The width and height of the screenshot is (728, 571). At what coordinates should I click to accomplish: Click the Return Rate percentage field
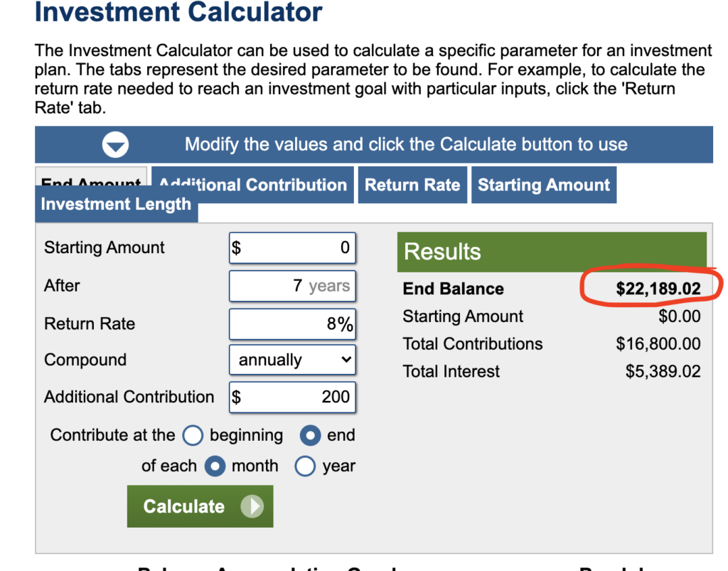[x=291, y=324]
